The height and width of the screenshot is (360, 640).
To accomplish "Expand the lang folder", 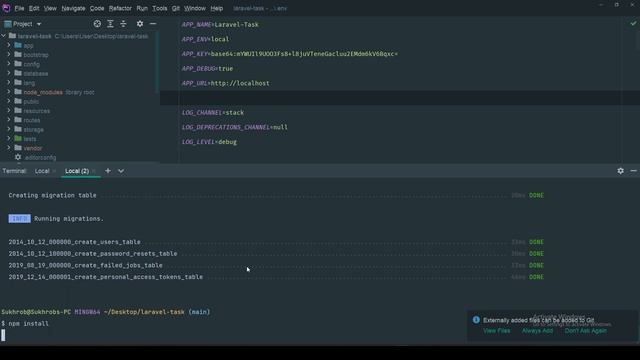I will click(x=9, y=82).
